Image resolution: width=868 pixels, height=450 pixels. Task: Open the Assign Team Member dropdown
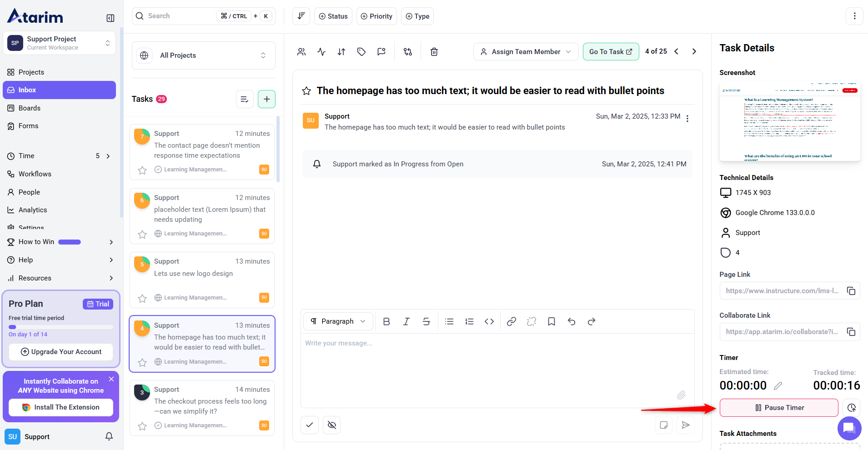click(x=526, y=52)
